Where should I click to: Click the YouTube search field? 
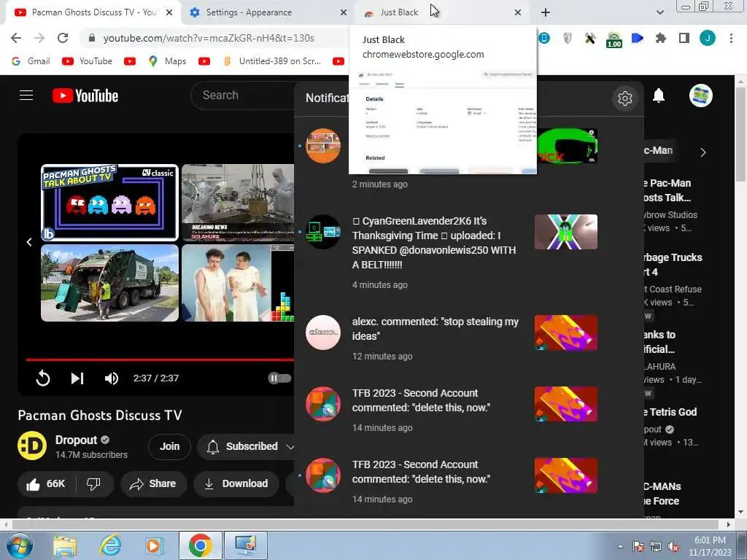[243, 96]
